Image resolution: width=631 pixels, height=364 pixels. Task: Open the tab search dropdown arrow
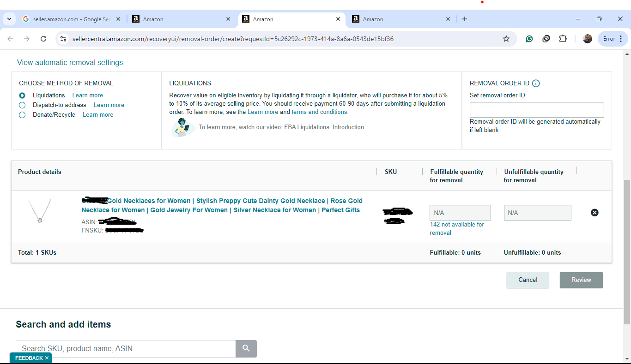[x=9, y=19]
